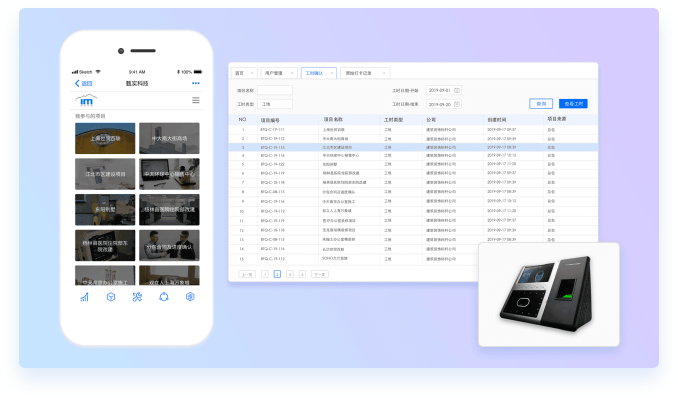Open the three-dots more menu on phone
The width and height of the screenshot is (678, 398).
click(196, 83)
